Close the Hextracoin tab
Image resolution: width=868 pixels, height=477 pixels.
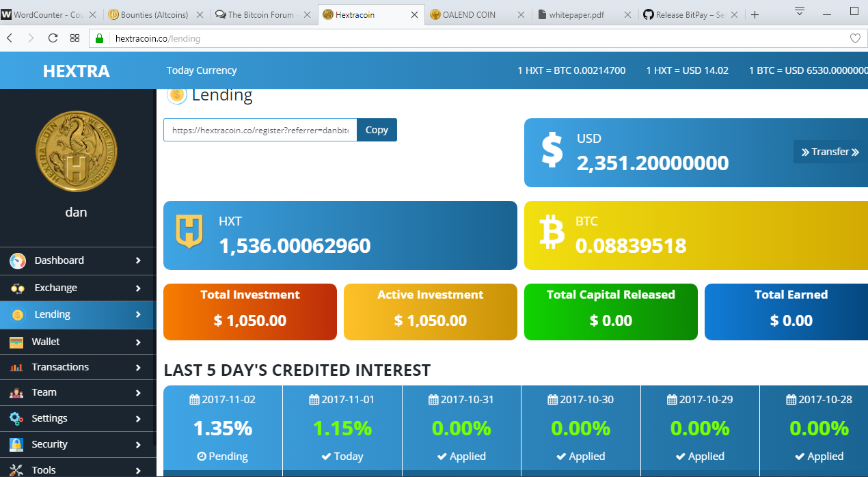click(414, 14)
